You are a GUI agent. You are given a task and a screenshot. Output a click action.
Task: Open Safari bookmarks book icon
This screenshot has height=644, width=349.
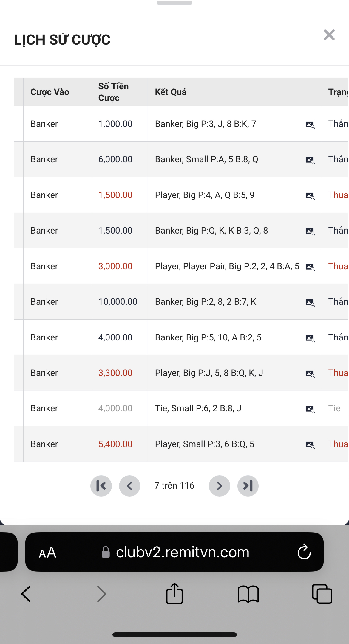pyautogui.click(x=248, y=594)
